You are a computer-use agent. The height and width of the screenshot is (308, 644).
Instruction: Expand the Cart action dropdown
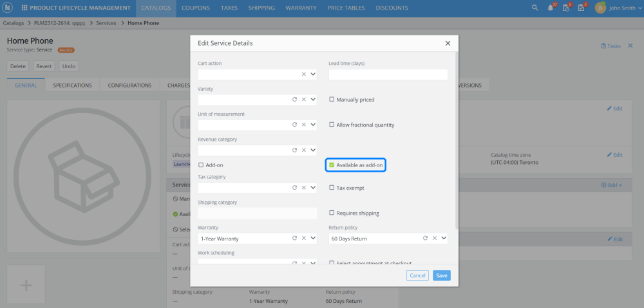[x=313, y=75]
